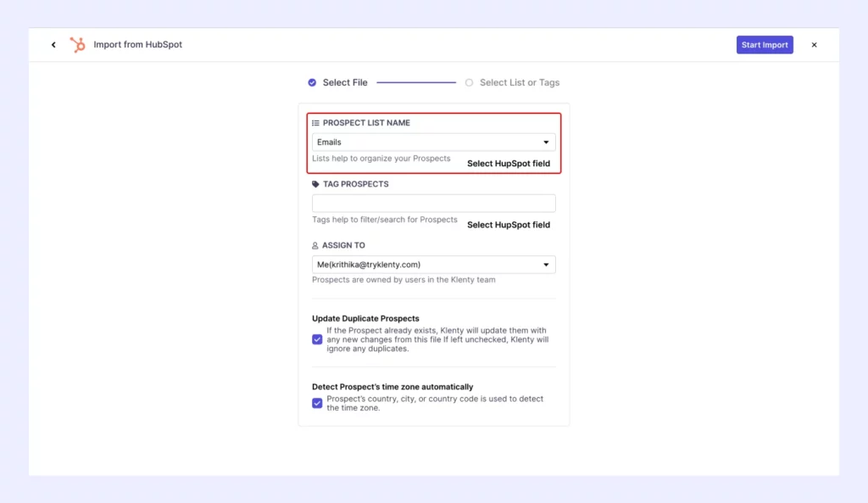The image size is (868, 503).
Task: Click the caret icon on the Emails dropdown
Action: [547, 142]
